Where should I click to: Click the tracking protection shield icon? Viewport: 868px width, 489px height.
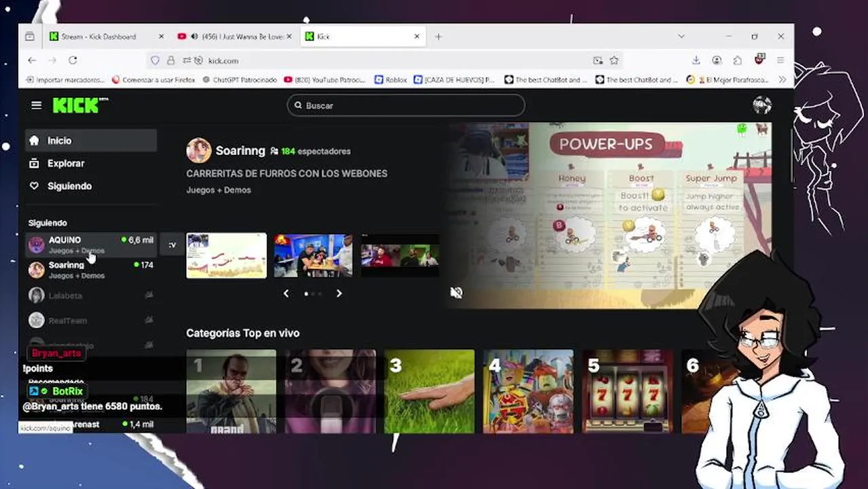coord(155,60)
